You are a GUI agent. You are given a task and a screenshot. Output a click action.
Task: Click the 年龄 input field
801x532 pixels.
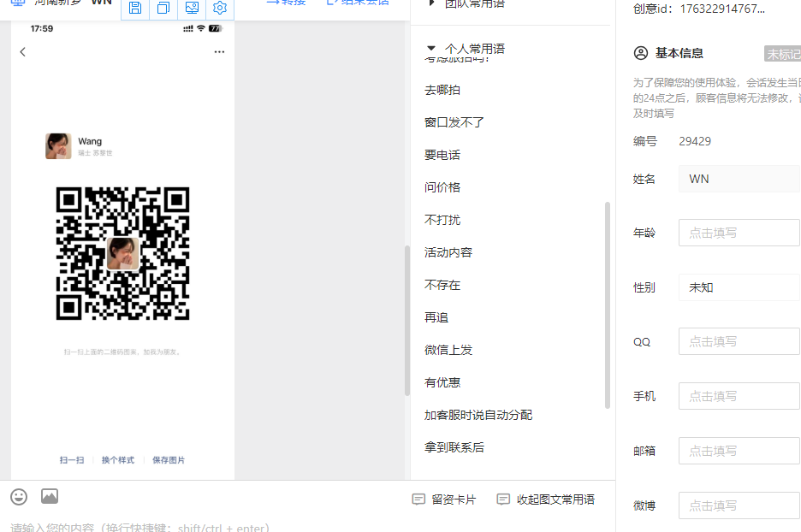click(739, 233)
